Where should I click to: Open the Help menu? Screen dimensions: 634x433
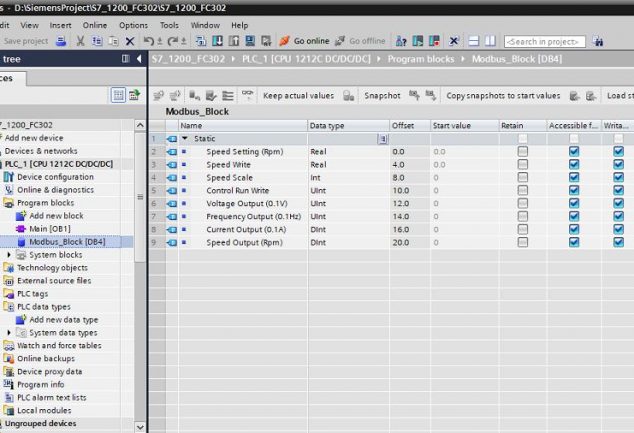click(x=240, y=25)
